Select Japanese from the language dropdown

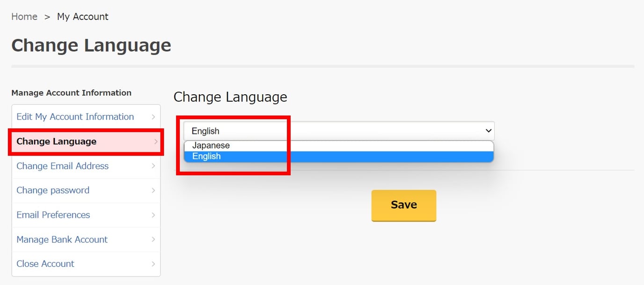210,145
